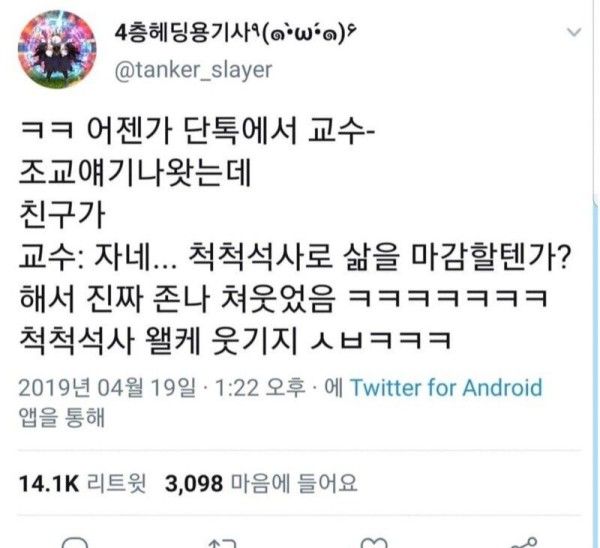Image resolution: width=600 pixels, height=548 pixels.
Task: View the 3,098 마음에 들어요 list
Action: (261, 483)
